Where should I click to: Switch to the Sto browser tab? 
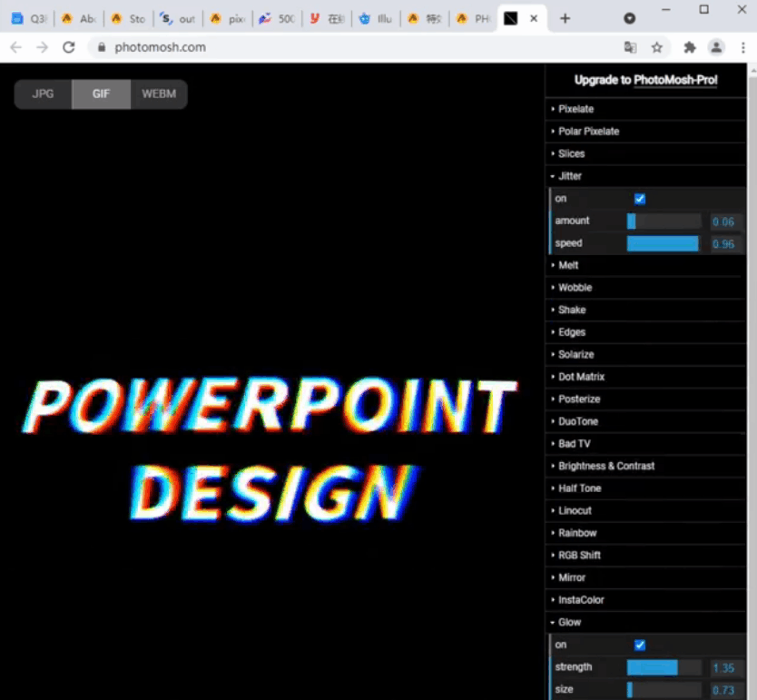point(128,19)
